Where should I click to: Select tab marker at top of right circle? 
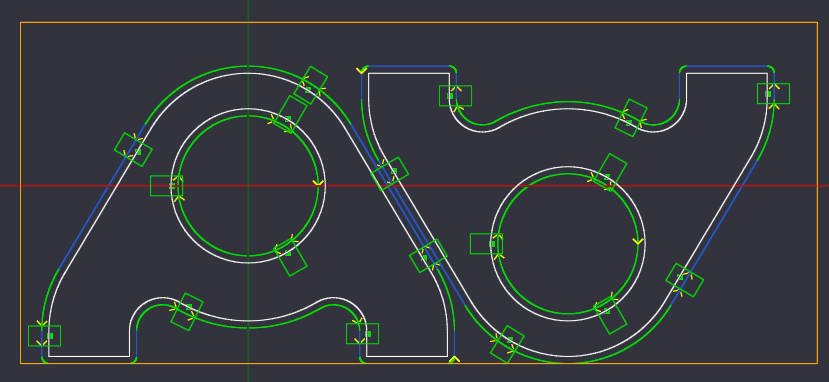(x=609, y=172)
